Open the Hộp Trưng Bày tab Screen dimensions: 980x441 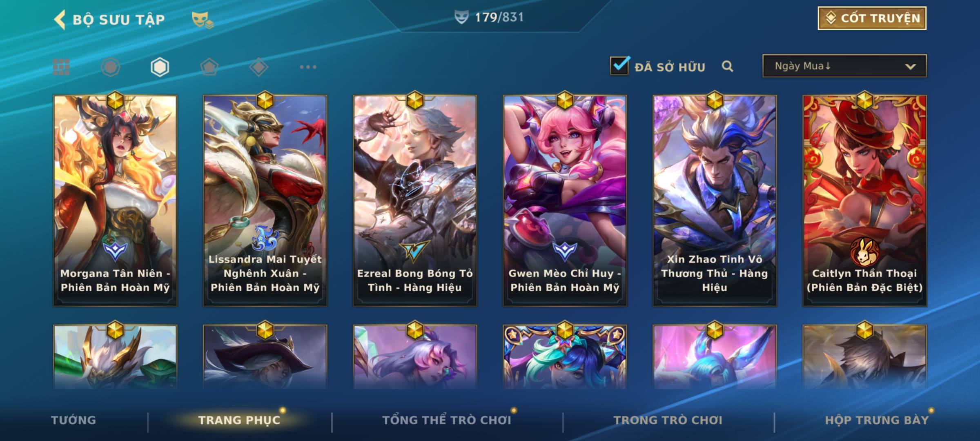coord(877,420)
